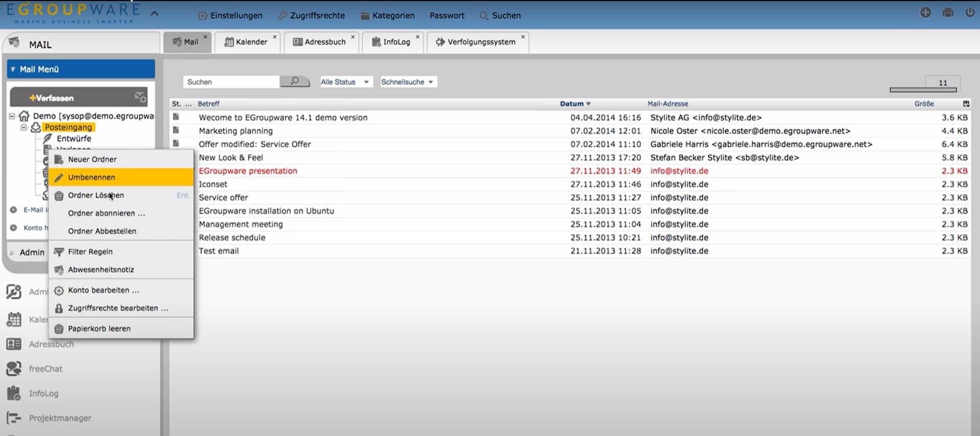
Task: Select the Entwürfe folder
Action: [74, 139]
